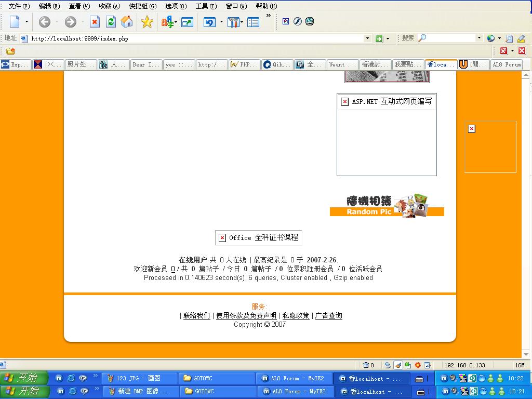Switch to the 香港討... tab
Viewport: 532px width, 399px height.
[x=375, y=64]
